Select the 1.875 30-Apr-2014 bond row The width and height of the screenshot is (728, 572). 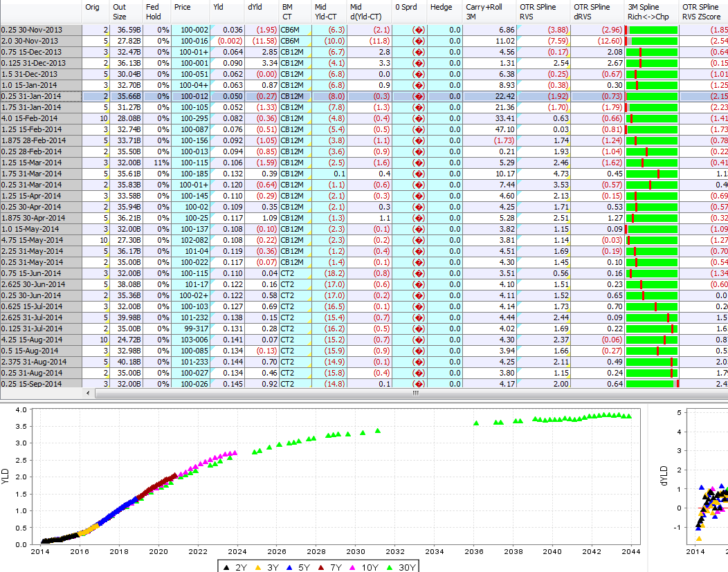pyautogui.click(x=42, y=218)
